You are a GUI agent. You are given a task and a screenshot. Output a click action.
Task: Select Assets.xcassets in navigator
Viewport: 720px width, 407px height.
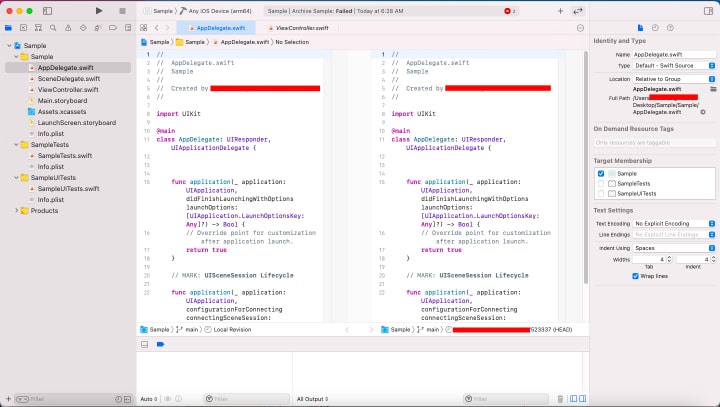pyautogui.click(x=57, y=112)
